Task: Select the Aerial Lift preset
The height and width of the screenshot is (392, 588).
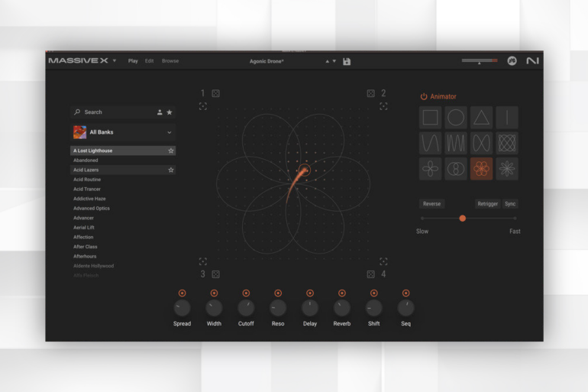Action: 123,227
